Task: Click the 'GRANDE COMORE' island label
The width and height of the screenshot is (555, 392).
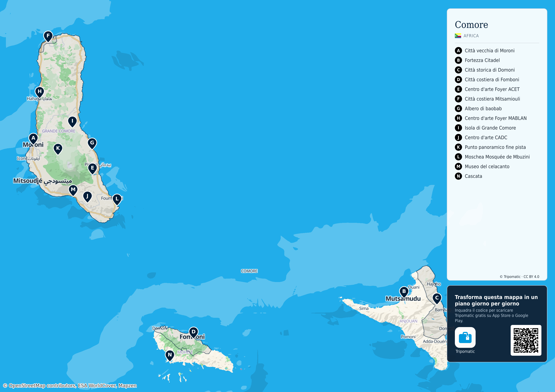Action: click(x=58, y=131)
